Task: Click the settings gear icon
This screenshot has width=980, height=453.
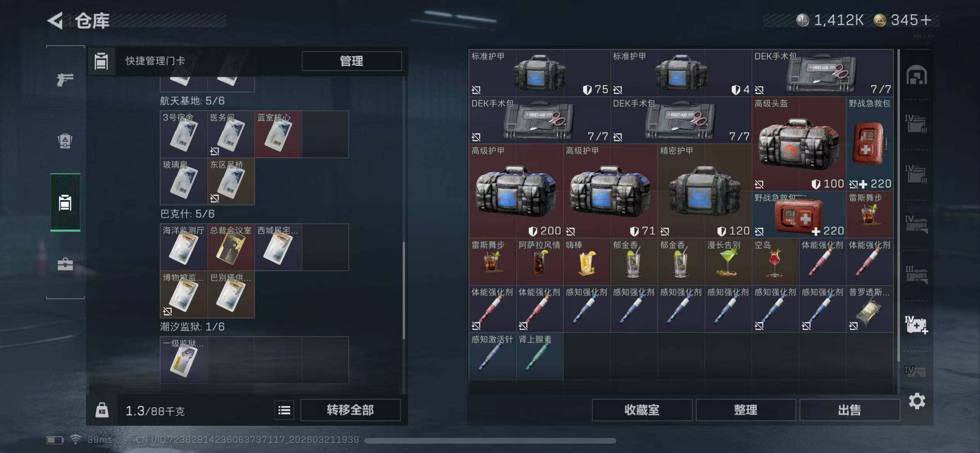Action: (917, 401)
